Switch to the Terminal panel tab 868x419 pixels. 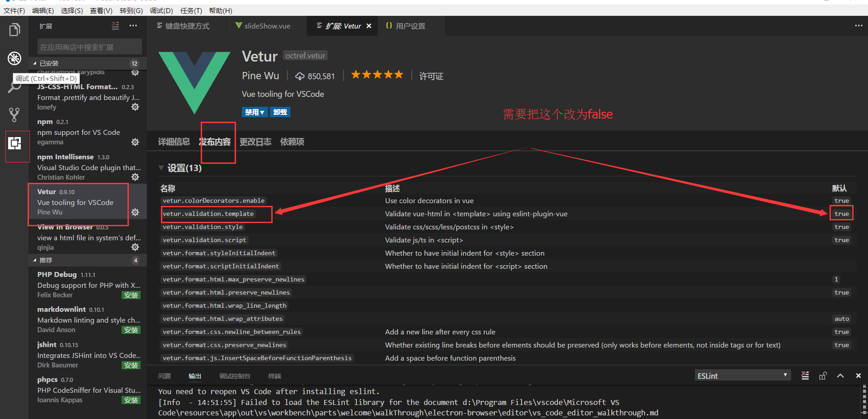[274, 376]
